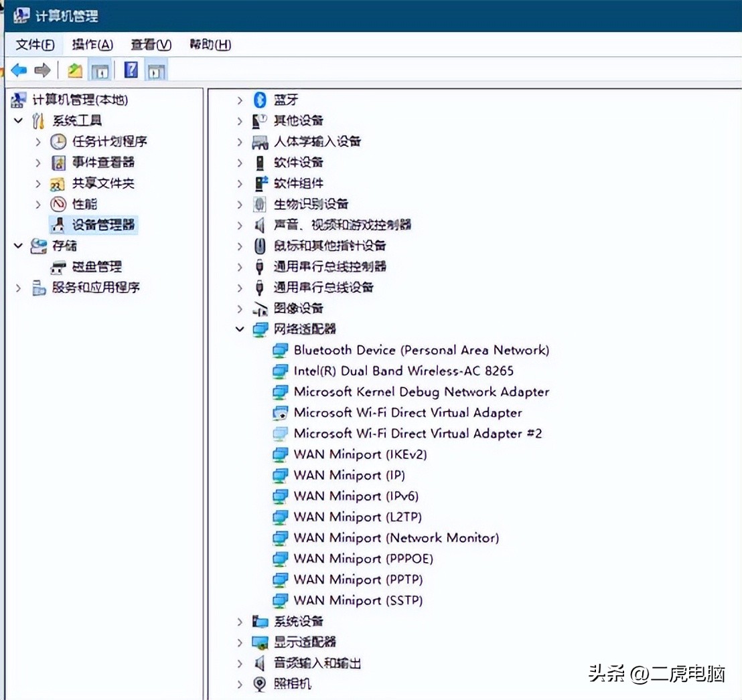The height and width of the screenshot is (700, 742).
Task: Select the 蓝牙 device category icon
Action: point(260,99)
